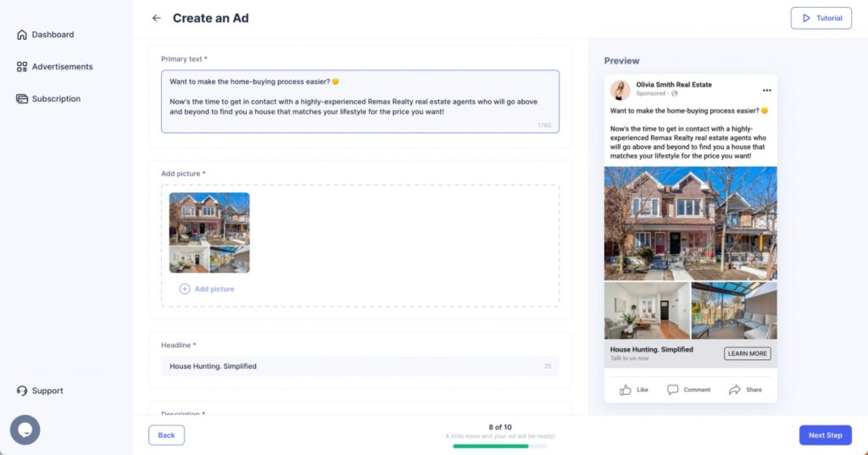Image resolution: width=868 pixels, height=455 pixels.
Task: Click the Subscription card icon
Action: pyautogui.click(x=21, y=99)
